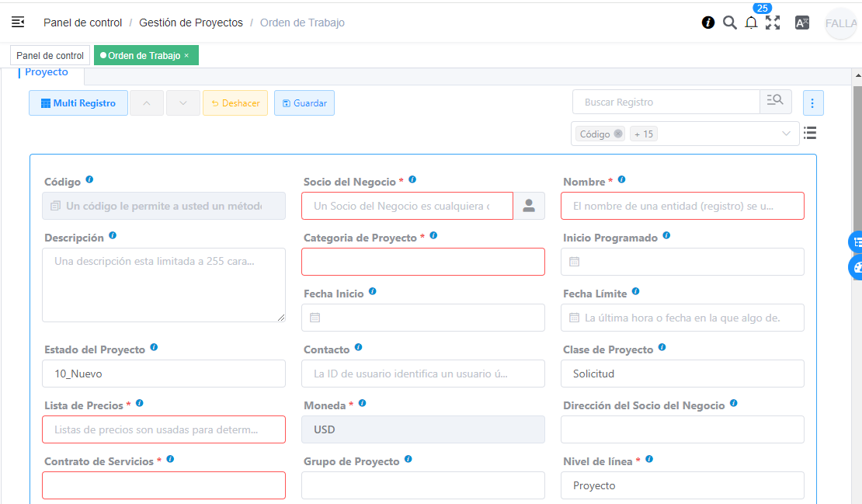
Task: Enter fullscreen using the expand arrows icon
Action: (x=773, y=23)
